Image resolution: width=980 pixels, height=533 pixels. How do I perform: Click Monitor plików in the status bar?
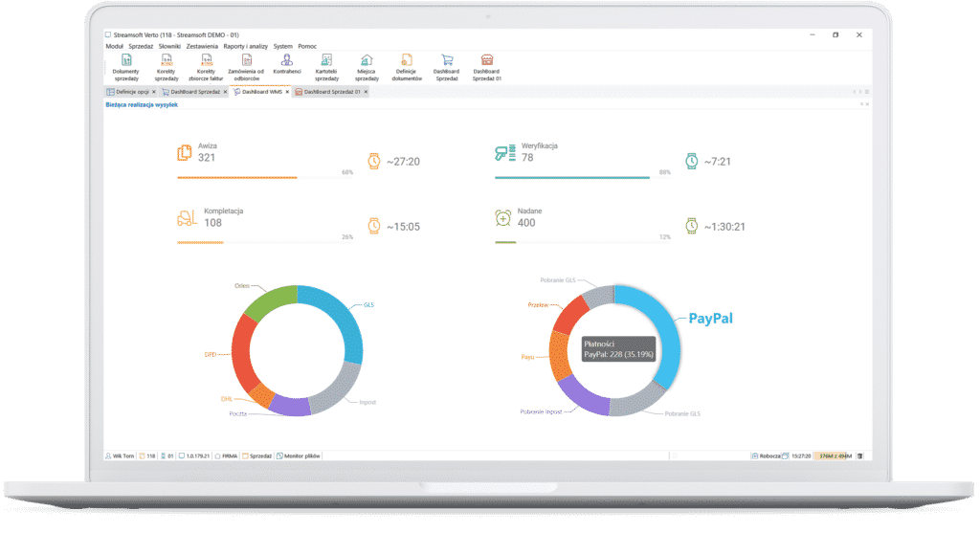click(300, 455)
